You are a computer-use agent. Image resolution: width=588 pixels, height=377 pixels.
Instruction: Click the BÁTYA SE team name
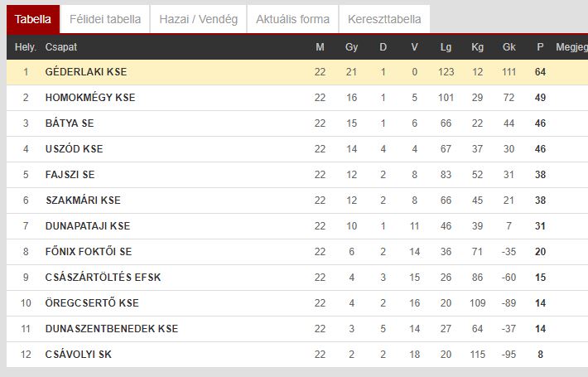point(70,123)
